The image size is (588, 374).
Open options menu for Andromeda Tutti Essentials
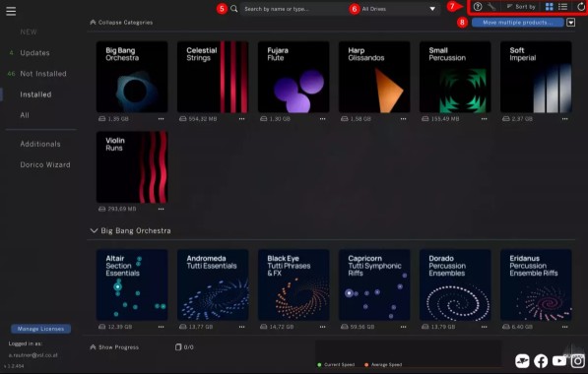(x=241, y=327)
